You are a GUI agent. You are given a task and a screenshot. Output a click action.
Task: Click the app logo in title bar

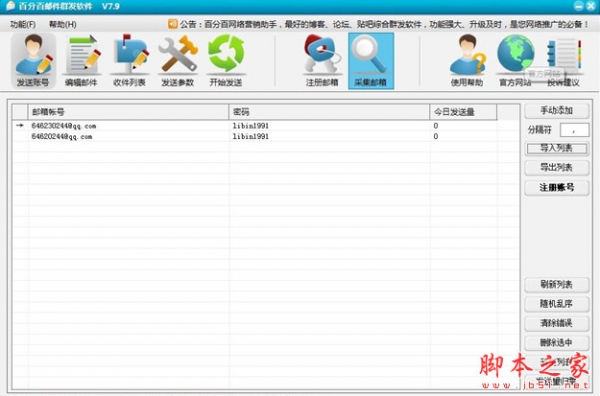click(x=10, y=6)
